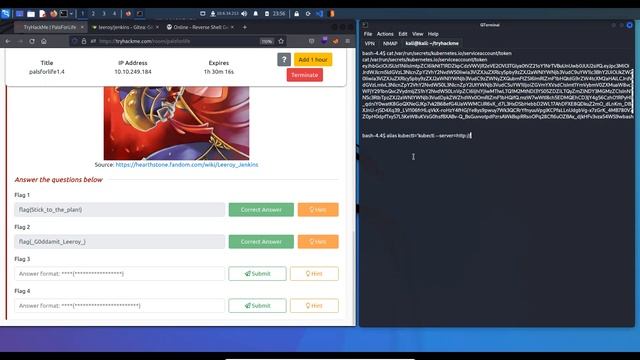Click the Leeroy Jenkins artwork image

(176, 123)
